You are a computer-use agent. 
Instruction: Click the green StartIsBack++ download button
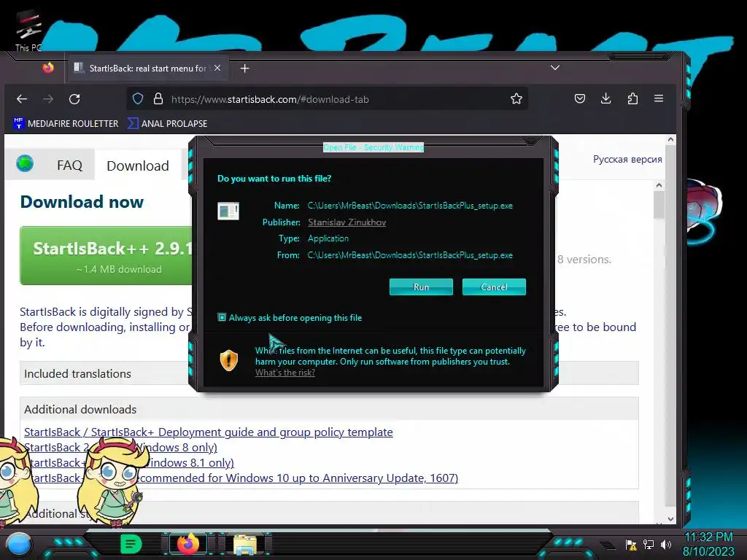pos(106,256)
